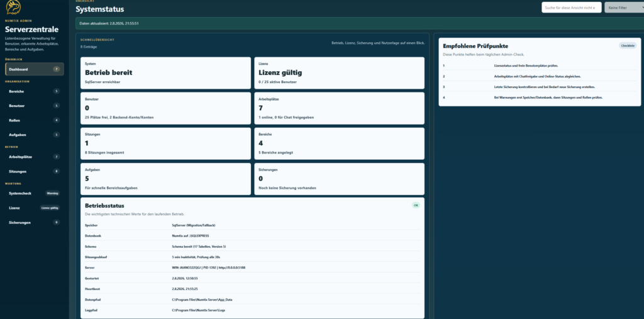The image size is (644, 319).
Task: Click the Numtix logo in the sidebar
Action: tap(13, 7)
